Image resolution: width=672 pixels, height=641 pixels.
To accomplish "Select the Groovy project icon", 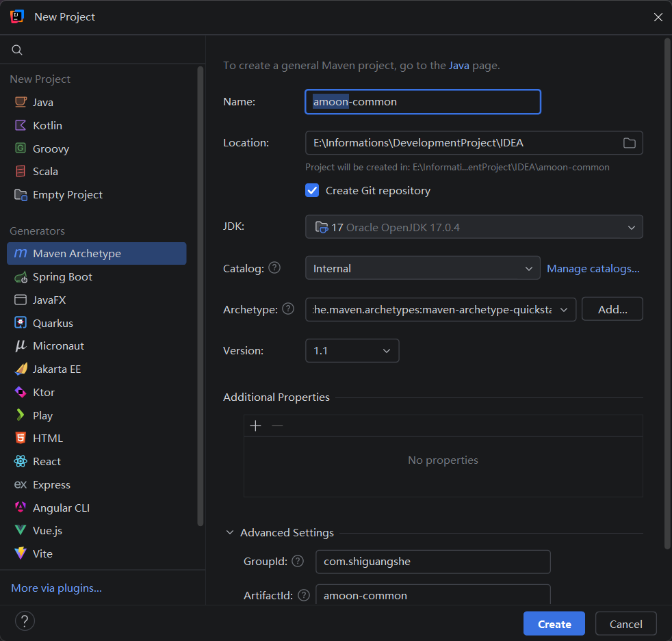I will coord(21,148).
